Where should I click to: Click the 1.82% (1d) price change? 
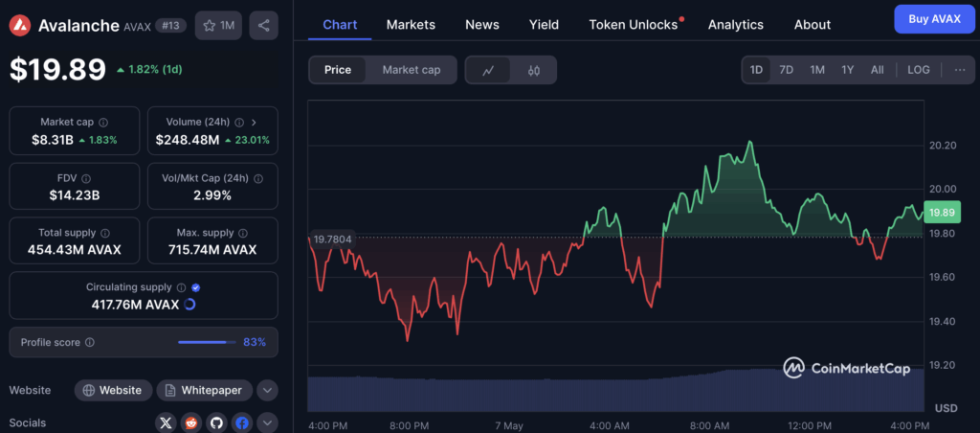point(149,70)
